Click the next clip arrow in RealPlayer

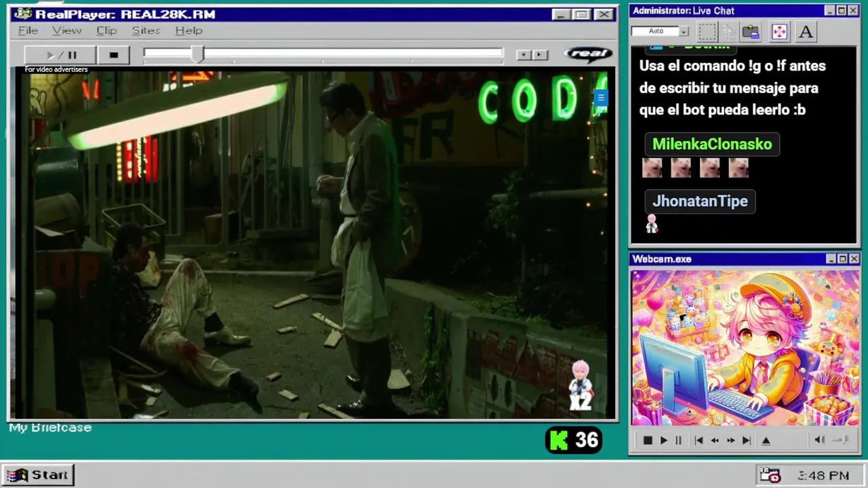pyautogui.click(x=540, y=55)
